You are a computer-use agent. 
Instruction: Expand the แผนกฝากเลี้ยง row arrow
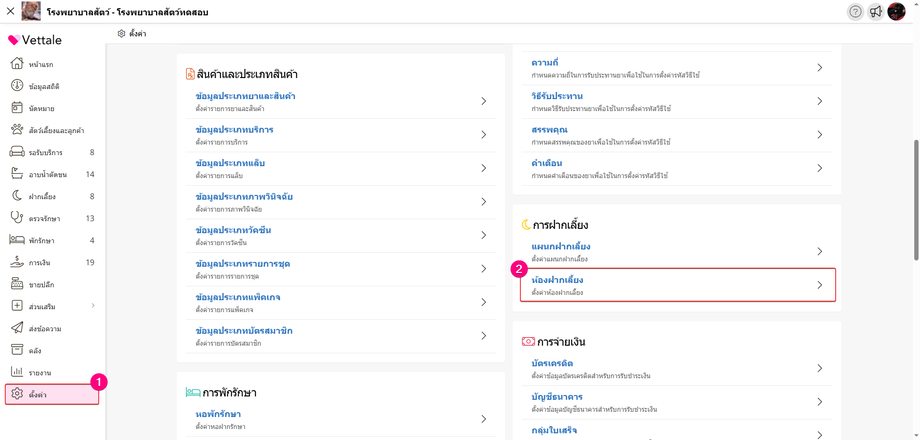coord(820,251)
